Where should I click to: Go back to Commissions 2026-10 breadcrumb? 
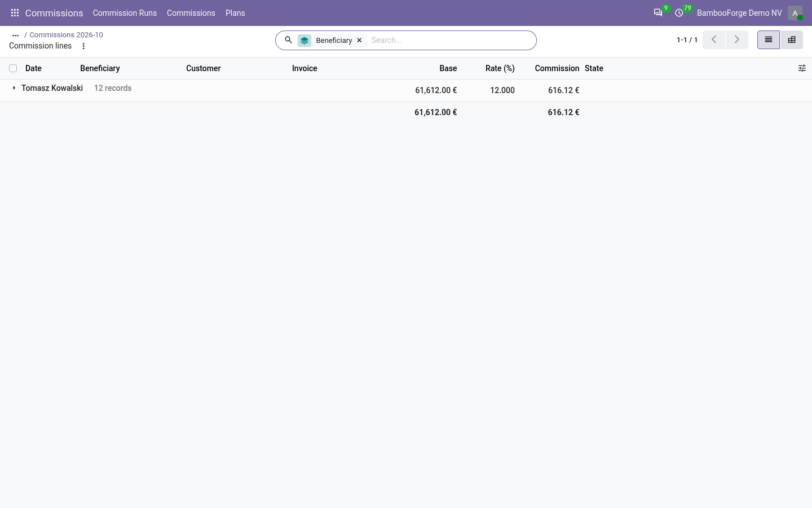click(x=66, y=35)
